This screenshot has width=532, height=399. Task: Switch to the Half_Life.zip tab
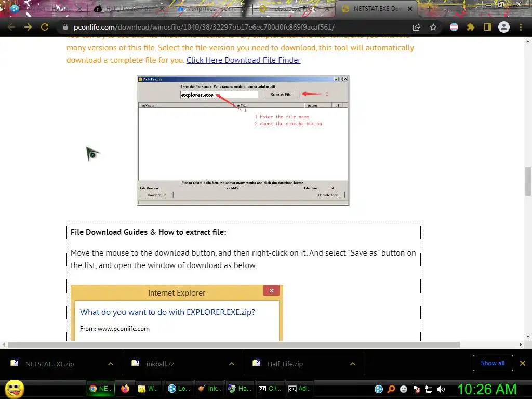[x=129, y=9]
